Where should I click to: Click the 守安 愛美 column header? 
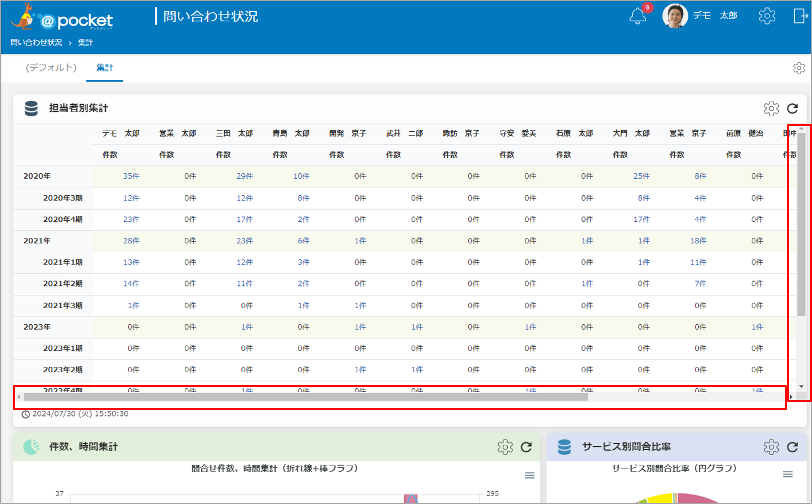[x=517, y=133]
